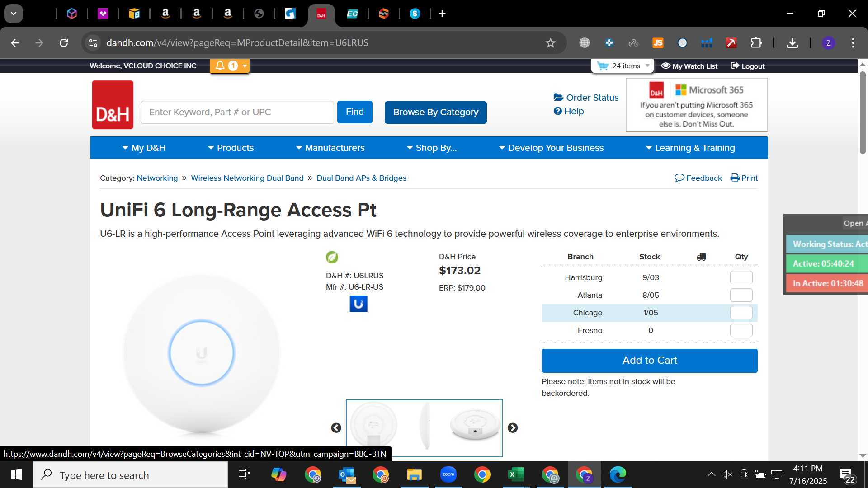Screen dimensions: 868x488
Task: Click the shipping truck column icon
Action: (701, 257)
